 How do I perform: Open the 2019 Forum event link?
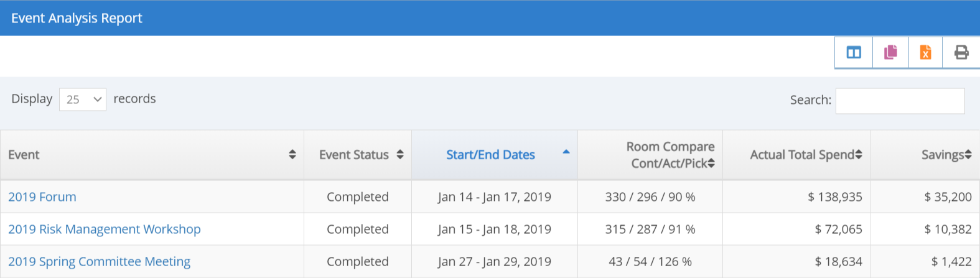(42, 197)
